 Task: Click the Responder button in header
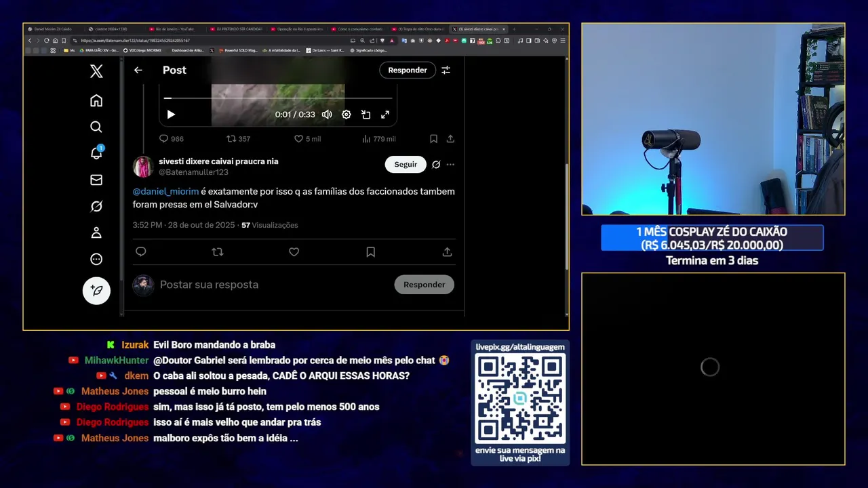pos(408,70)
